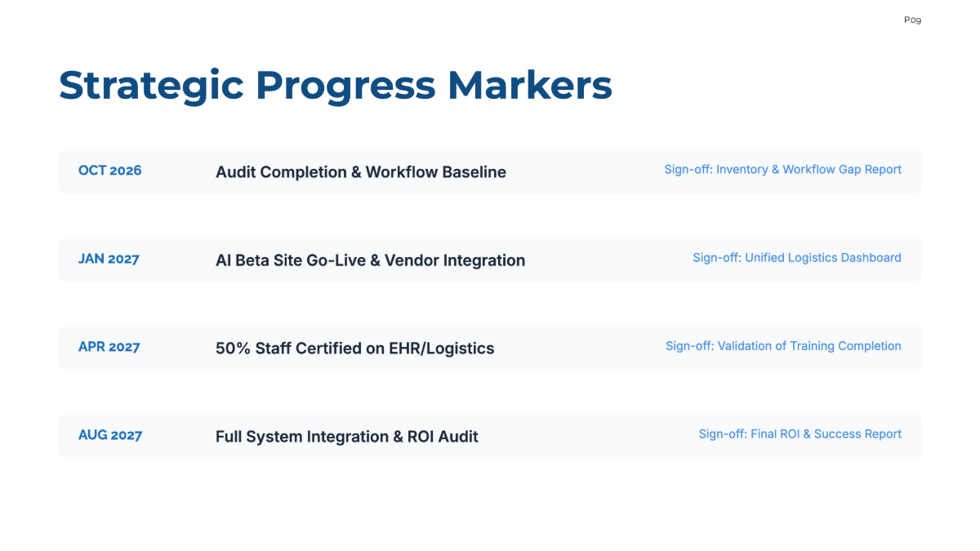Image resolution: width=980 pixels, height=551 pixels.
Task: Click the word Markers in the title
Action: [530, 86]
